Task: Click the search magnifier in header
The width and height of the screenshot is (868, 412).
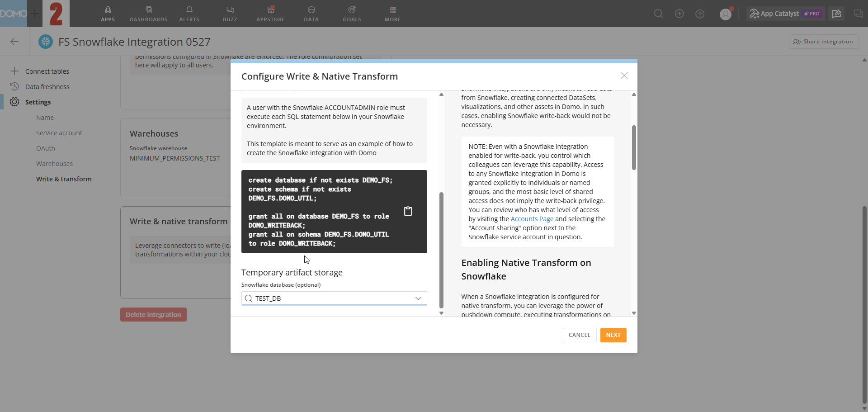Action: tap(659, 14)
